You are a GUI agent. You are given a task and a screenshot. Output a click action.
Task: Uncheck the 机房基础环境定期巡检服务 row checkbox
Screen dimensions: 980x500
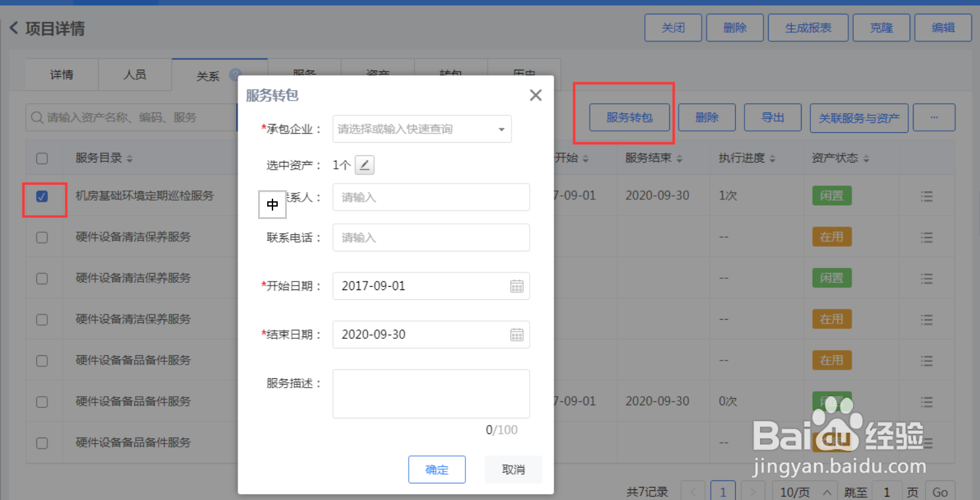coord(42,195)
